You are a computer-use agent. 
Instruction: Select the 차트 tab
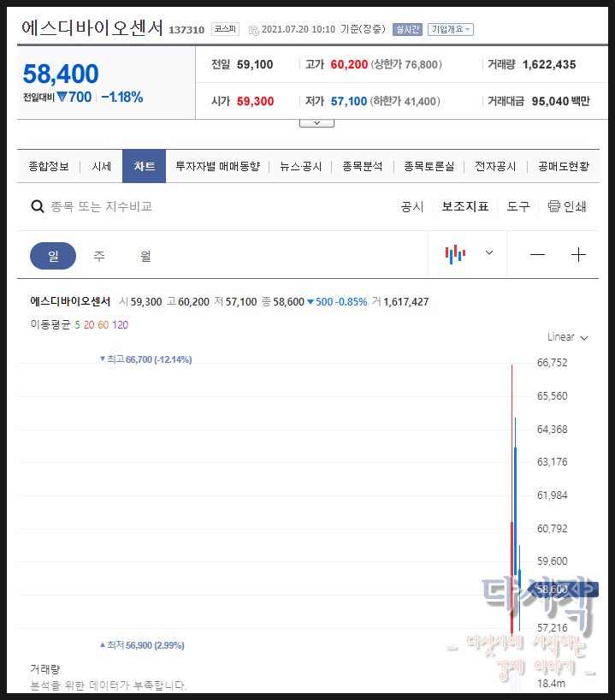[145, 167]
